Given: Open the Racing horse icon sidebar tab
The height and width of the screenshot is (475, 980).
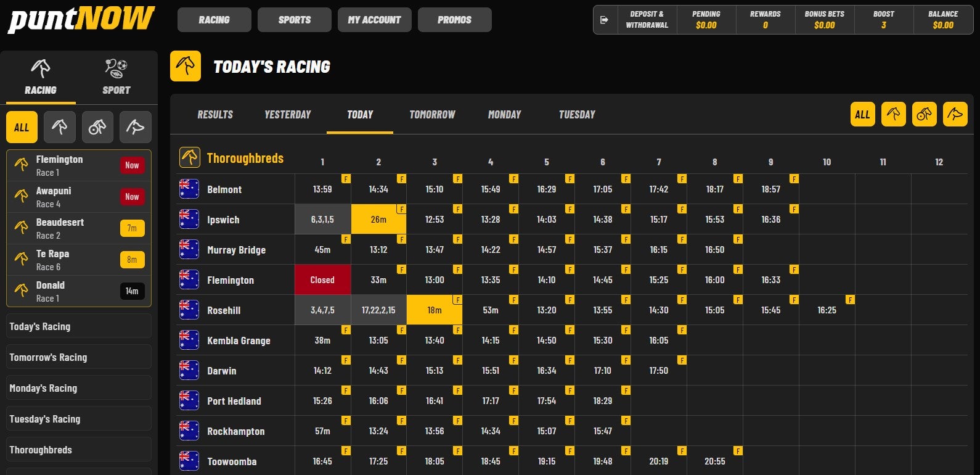Looking at the screenshot, I should click(41, 78).
